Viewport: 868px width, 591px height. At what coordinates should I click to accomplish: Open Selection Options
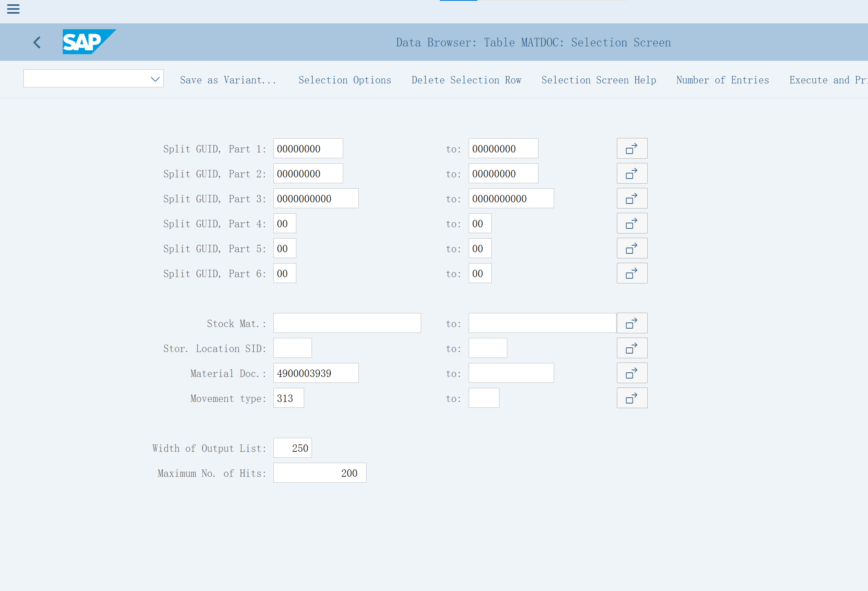[345, 80]
